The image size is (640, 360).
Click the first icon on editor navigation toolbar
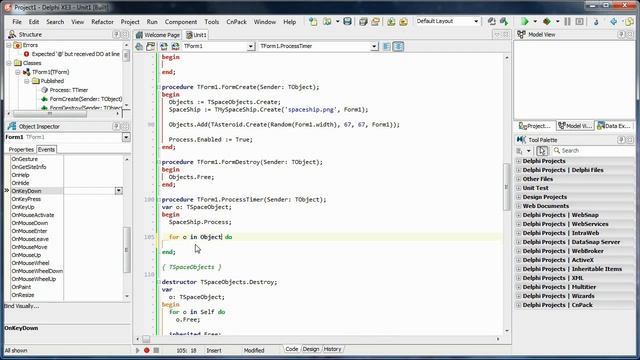point(139,47)
